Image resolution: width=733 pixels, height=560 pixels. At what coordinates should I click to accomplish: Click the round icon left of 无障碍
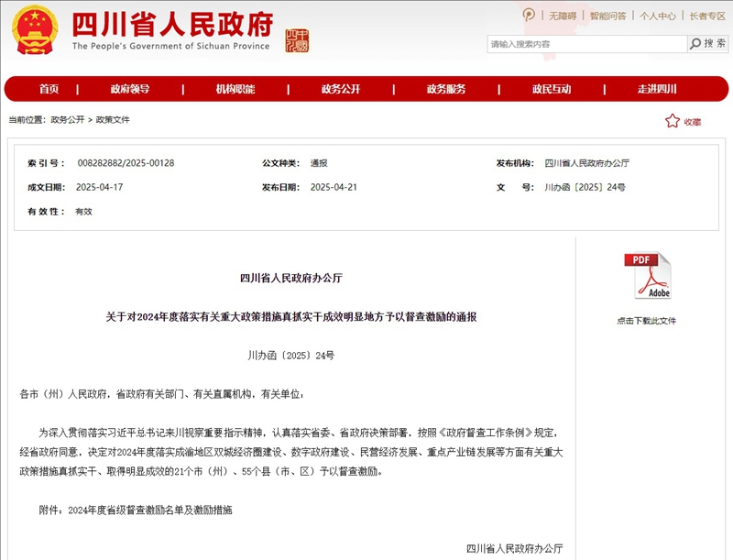point(529,15)
